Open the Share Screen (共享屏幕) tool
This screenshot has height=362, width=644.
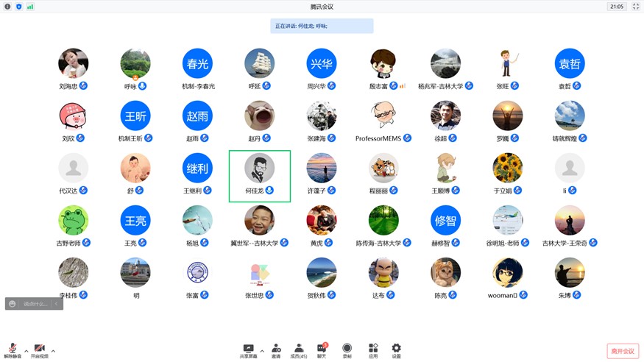[x=248, y=349]
